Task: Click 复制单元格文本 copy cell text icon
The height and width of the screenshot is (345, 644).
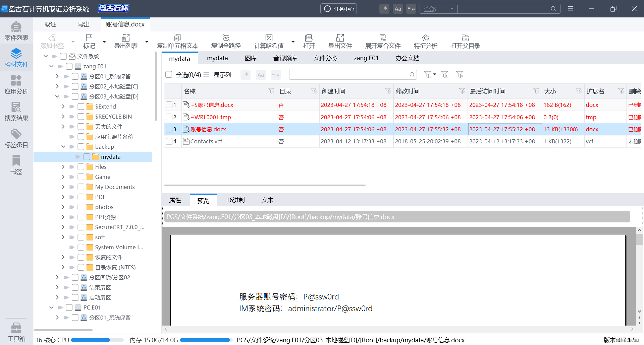Action: (x=177, y=42)
